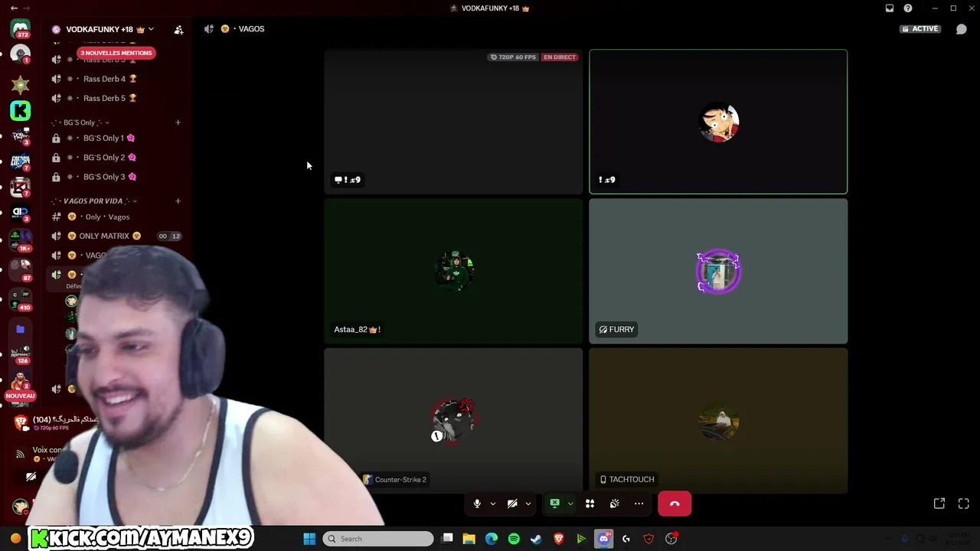Screen dimensions: 980x551
Task: Open the Discord inbox
Action: 890,8
